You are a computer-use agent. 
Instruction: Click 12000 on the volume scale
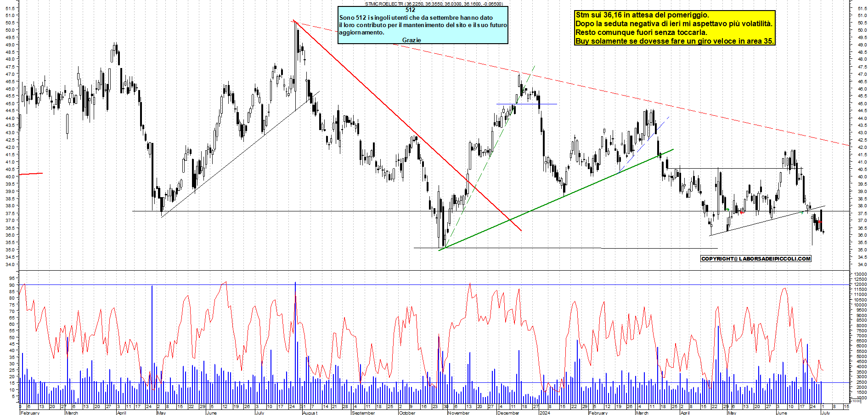[860, 284]
